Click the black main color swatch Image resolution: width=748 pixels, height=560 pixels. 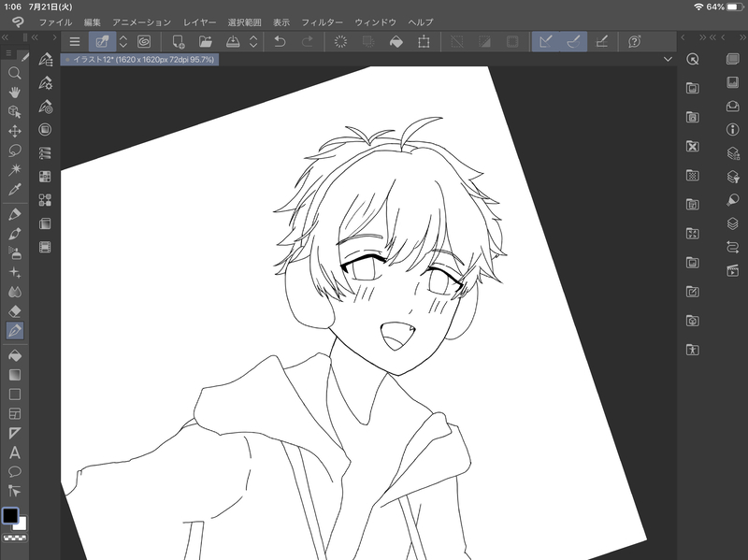tap(10, 516)
